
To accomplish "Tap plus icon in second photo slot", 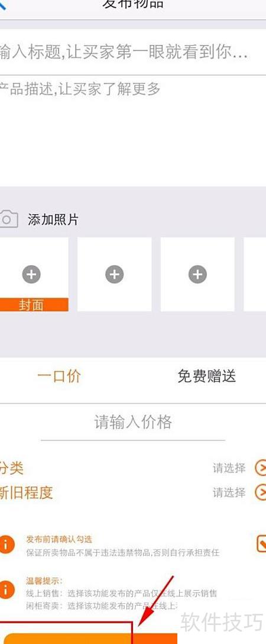I will point(114,275).
